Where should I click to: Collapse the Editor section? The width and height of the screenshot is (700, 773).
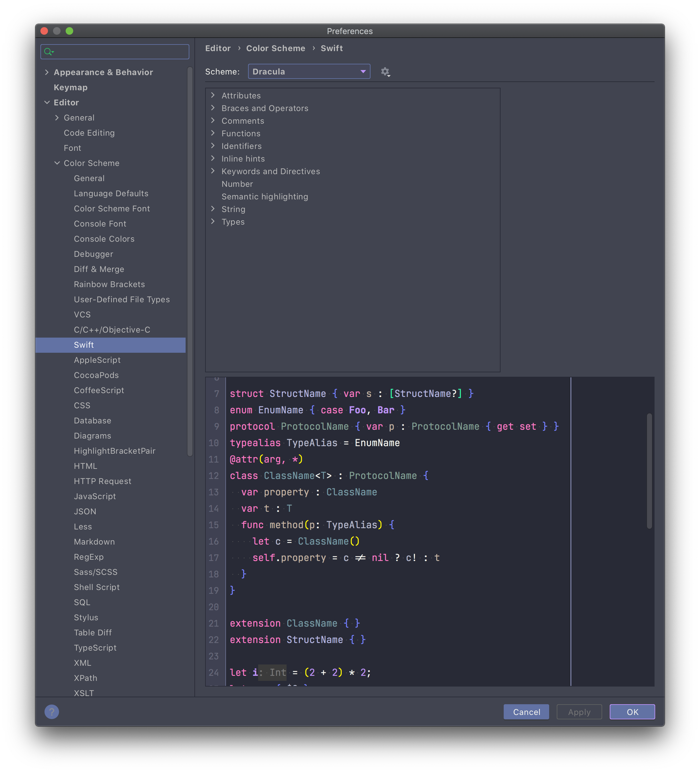(x=47, y=102)
